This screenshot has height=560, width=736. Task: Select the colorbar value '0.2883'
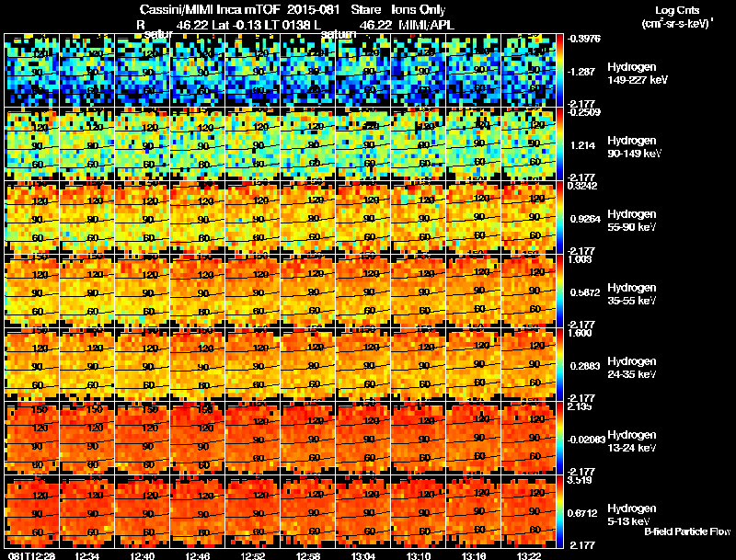click(x=585, y=366)
